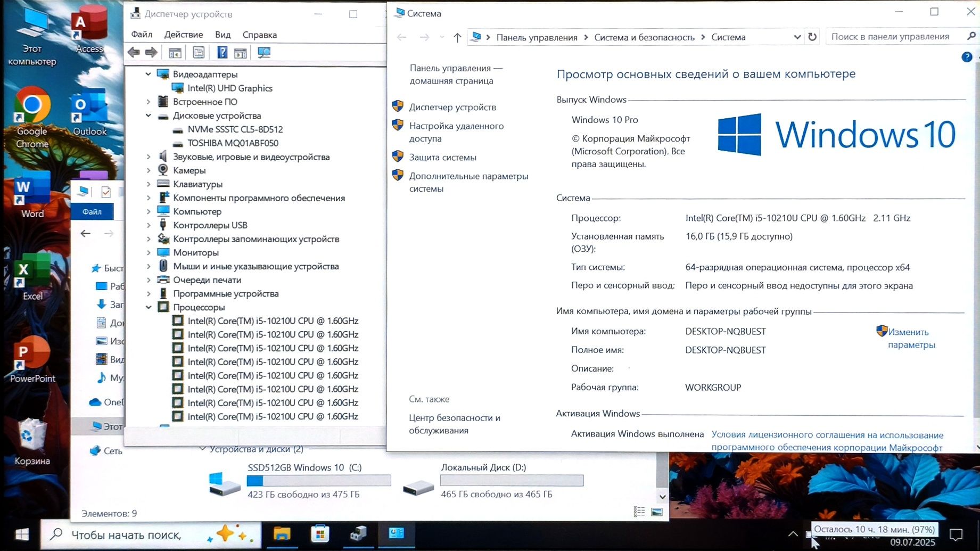Click the show/hide console tree toolbar icon
Screen dimensions: 980x551
click(x=175, y=52)
